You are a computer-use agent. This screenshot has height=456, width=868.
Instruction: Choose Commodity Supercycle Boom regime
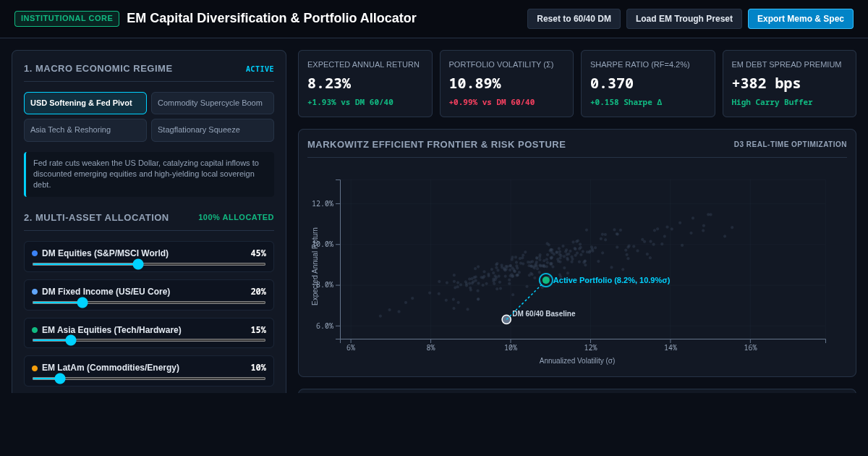click(213, 103)
